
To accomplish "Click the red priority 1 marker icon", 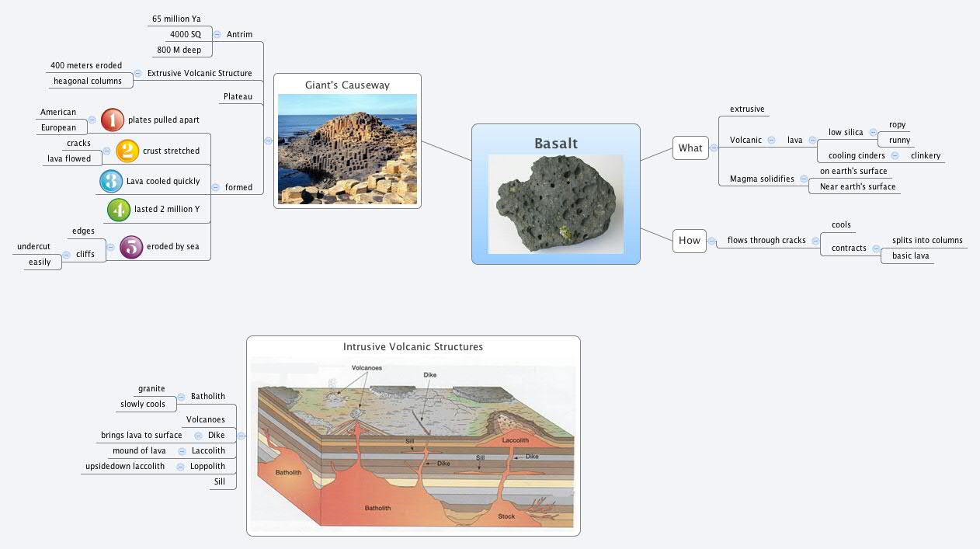I will 111,120.
